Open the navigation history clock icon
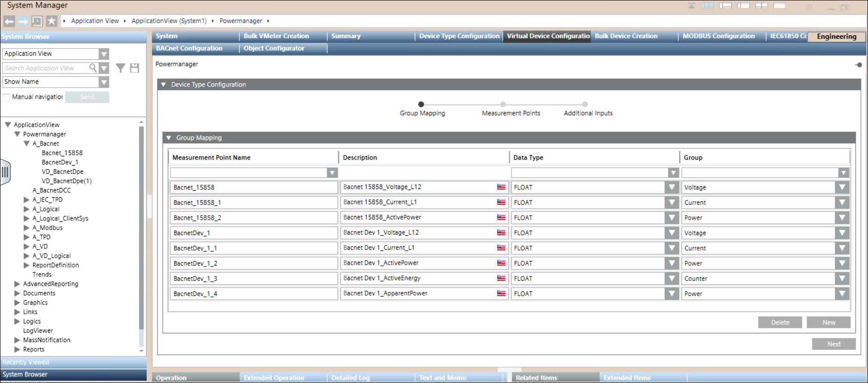 37,21
